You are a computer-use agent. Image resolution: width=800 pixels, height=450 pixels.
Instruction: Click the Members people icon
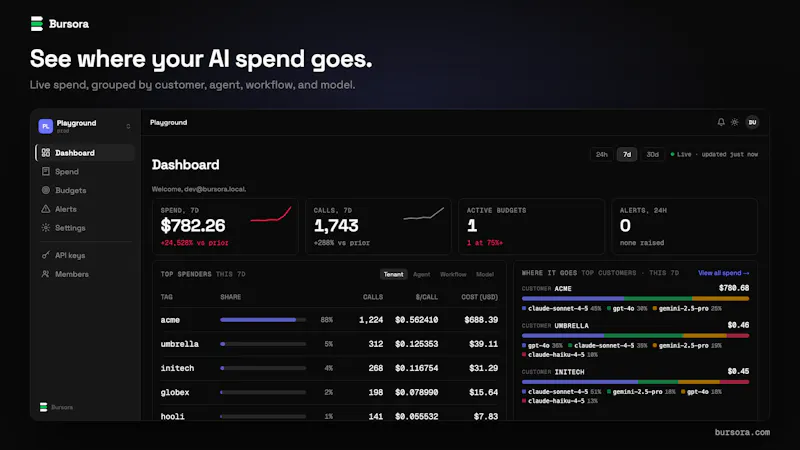pyautogui.click(x=46, y=274)
